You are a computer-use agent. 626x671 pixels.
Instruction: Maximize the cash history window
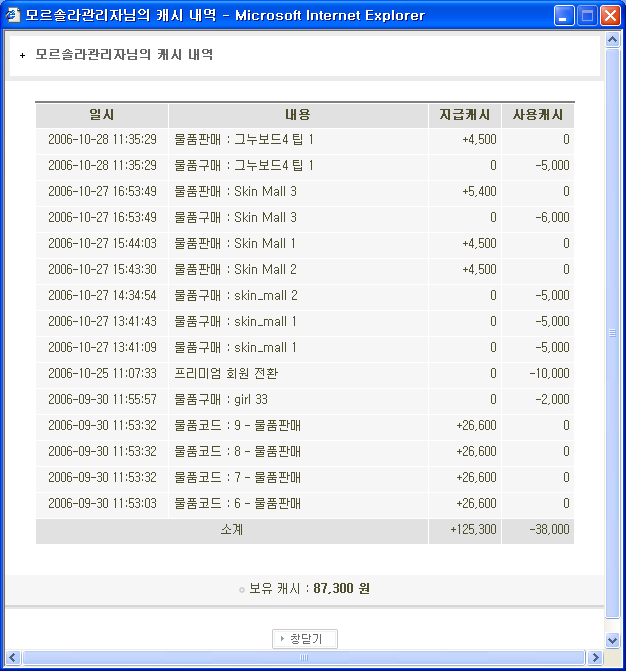coord(588,16)
